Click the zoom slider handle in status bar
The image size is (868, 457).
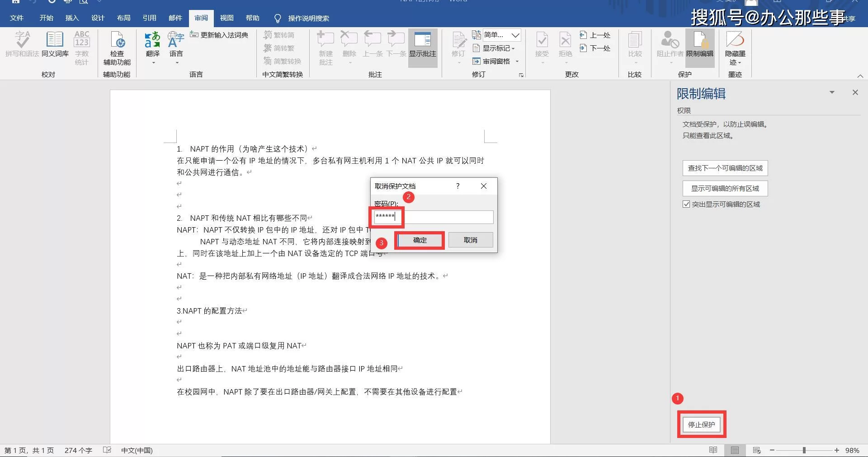[804, 450]
